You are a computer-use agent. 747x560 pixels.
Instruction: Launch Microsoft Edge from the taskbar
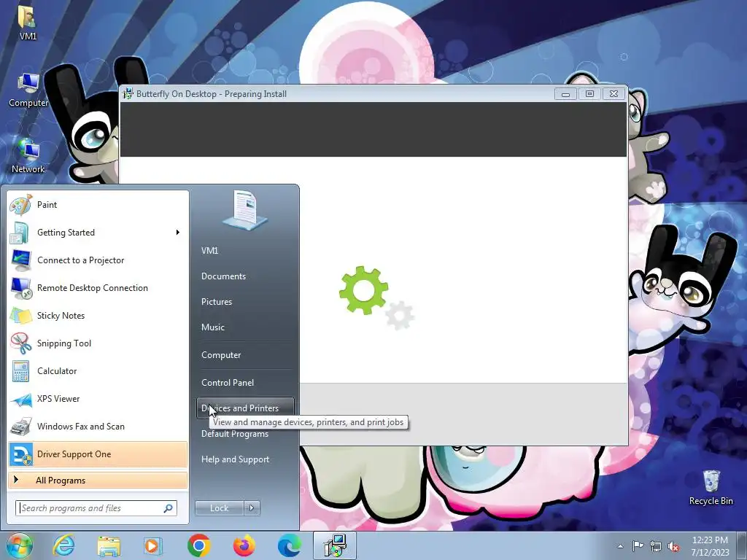tap(289, 545)
